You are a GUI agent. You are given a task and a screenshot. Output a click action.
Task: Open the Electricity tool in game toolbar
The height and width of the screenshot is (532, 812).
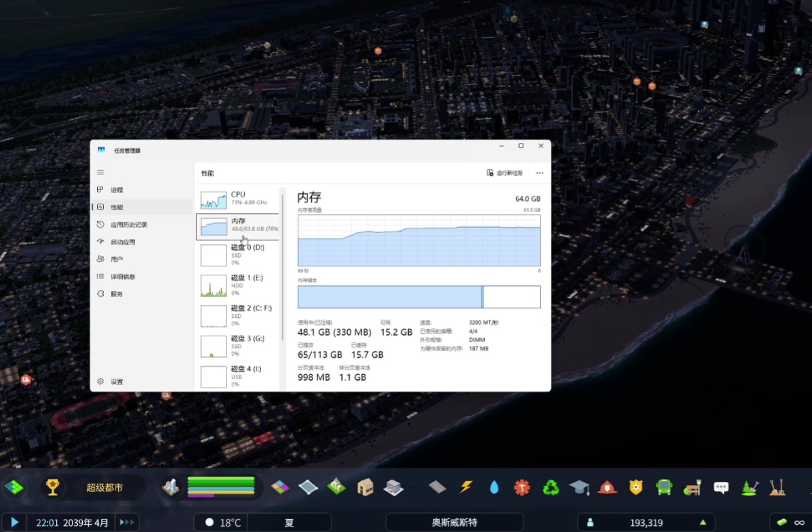click(x=466, y=487)
